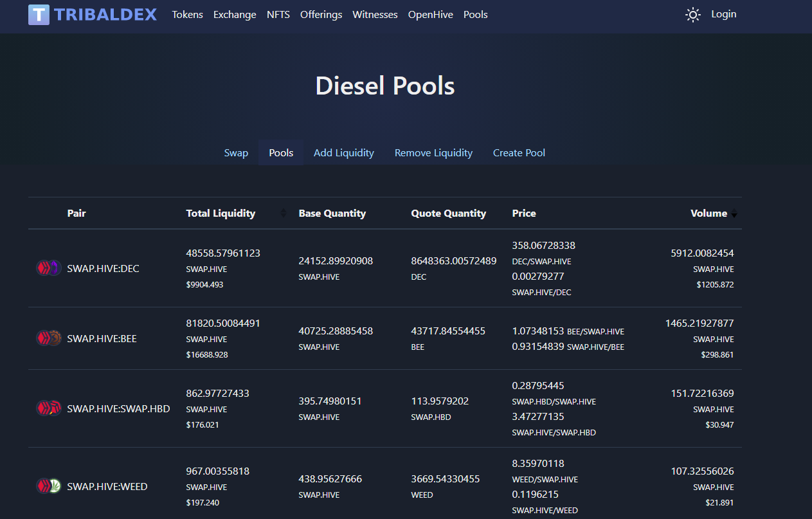The width and height of the screenshot is (812, 519).
Task: Click base quantity 395.74980151
Action: (330, 401)
